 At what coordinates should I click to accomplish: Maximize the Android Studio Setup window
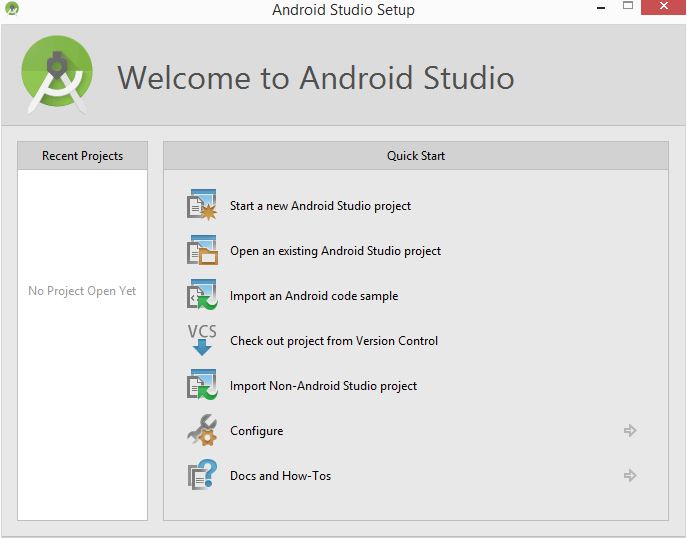[x=628, y=6]
